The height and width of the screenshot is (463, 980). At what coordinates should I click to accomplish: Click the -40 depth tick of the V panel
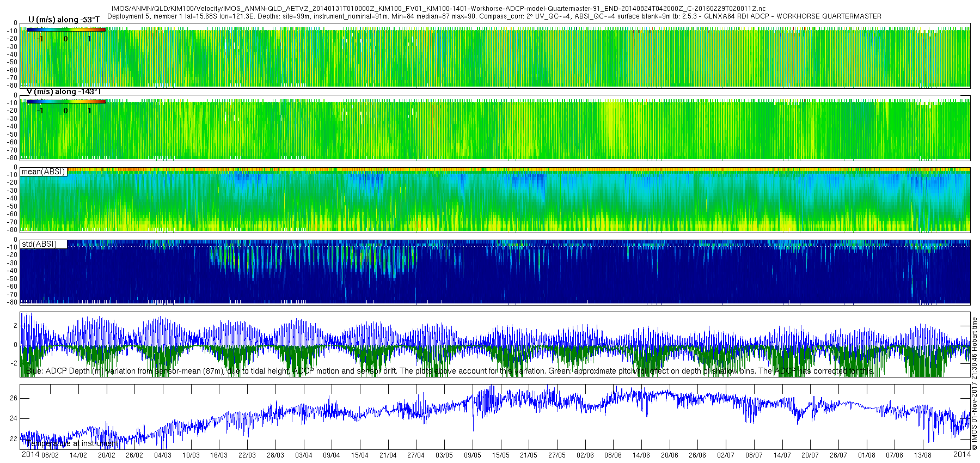(12, 126)
